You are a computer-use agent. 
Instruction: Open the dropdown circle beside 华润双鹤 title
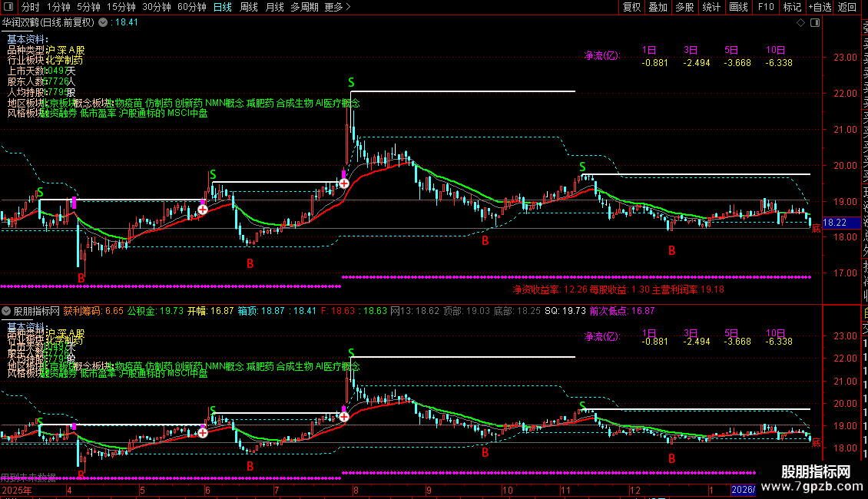point(103,22)
